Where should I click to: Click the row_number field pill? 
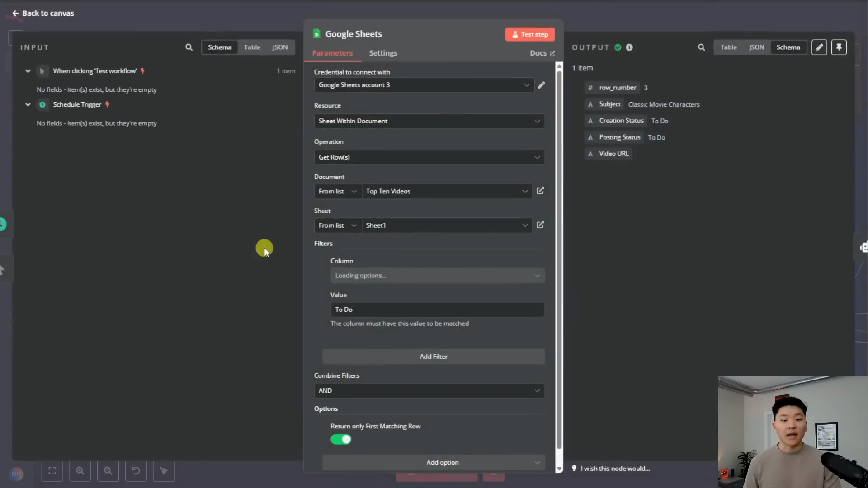tap(612, 88)
